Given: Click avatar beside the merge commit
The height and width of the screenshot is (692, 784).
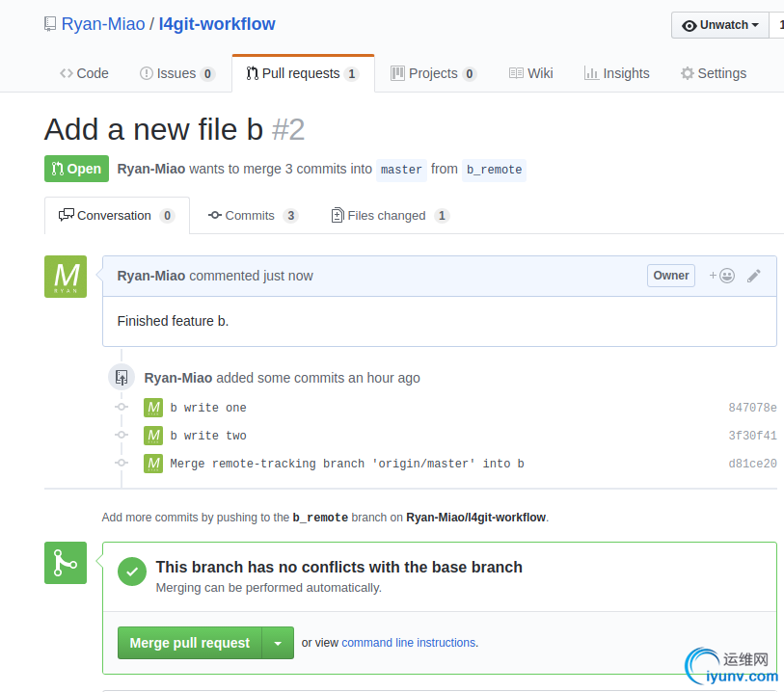Looking at the screenshot, I should (x=153, y=464).
